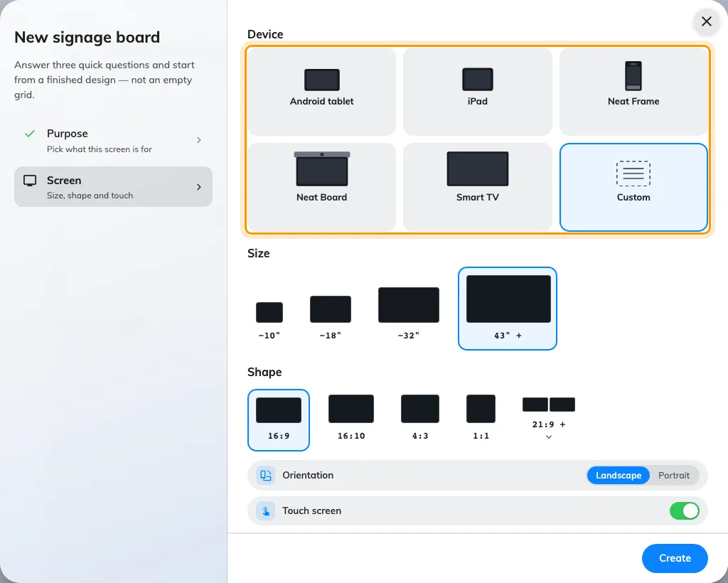Close the New signage board dialog
Screen dimensions: 728x583
706,21
